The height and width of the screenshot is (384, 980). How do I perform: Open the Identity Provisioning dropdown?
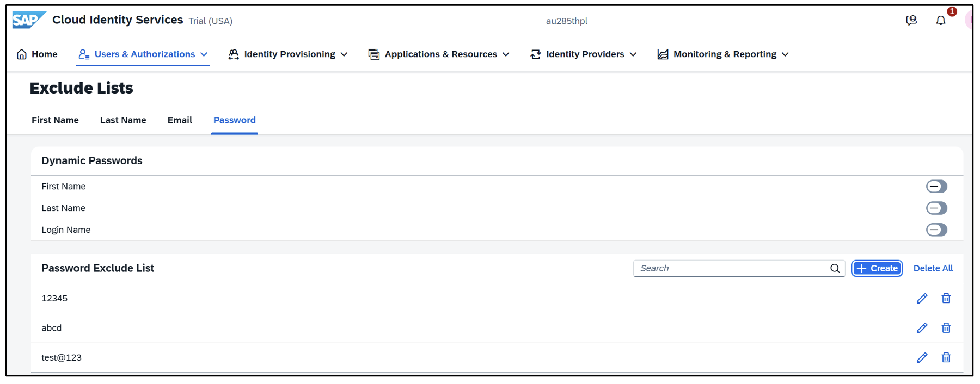click(x=288, y=54)
